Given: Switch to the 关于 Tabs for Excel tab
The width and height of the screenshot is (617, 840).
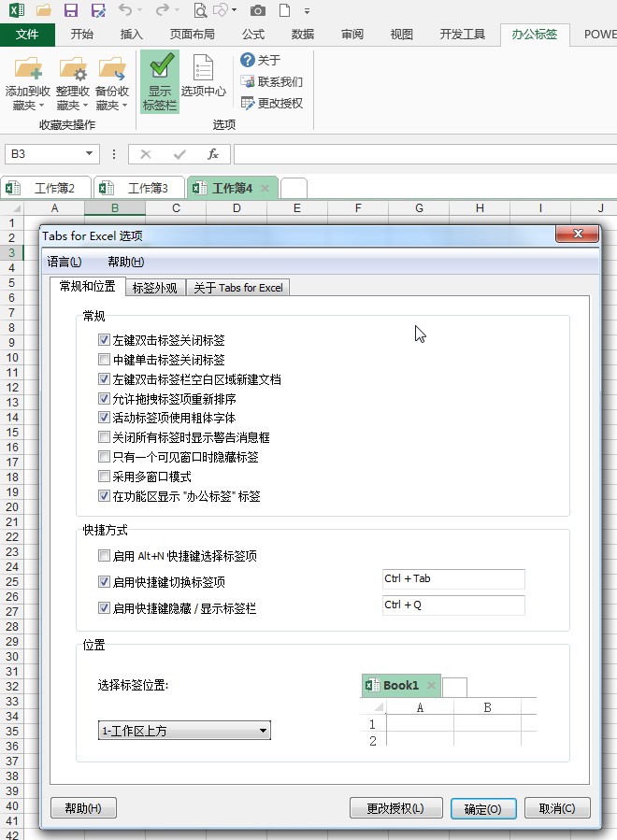Looking at the screenshot, I should (238, 288).
